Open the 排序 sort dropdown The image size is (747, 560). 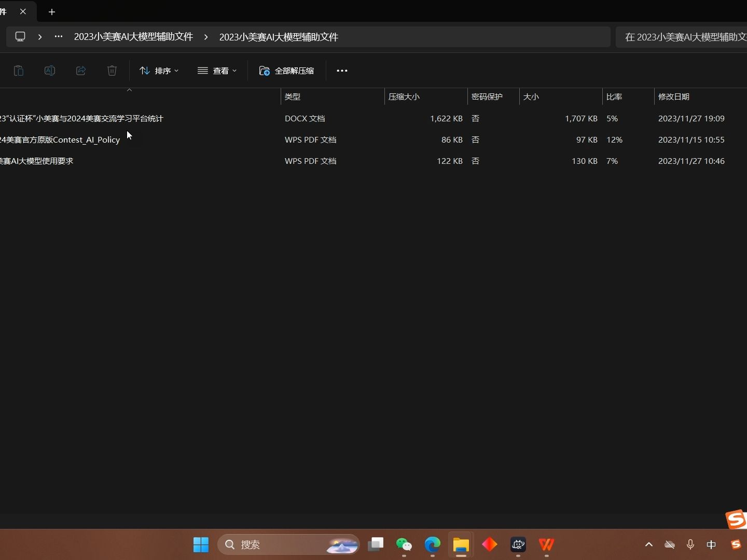(x=159, y=71)
